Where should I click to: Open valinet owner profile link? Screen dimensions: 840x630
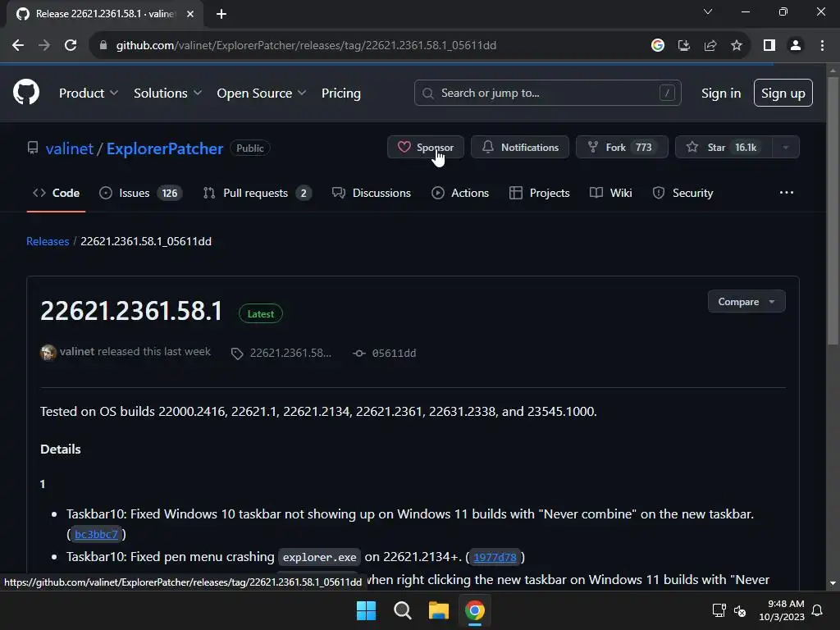coord(70,148)
